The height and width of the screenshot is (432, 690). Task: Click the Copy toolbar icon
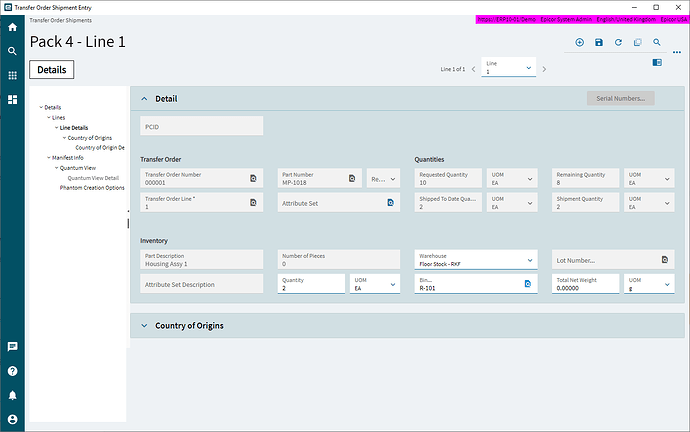tap(637, 42)
